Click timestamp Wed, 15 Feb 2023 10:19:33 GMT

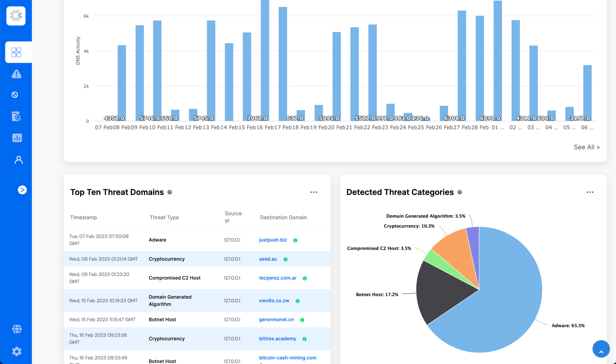click(103, 301)
